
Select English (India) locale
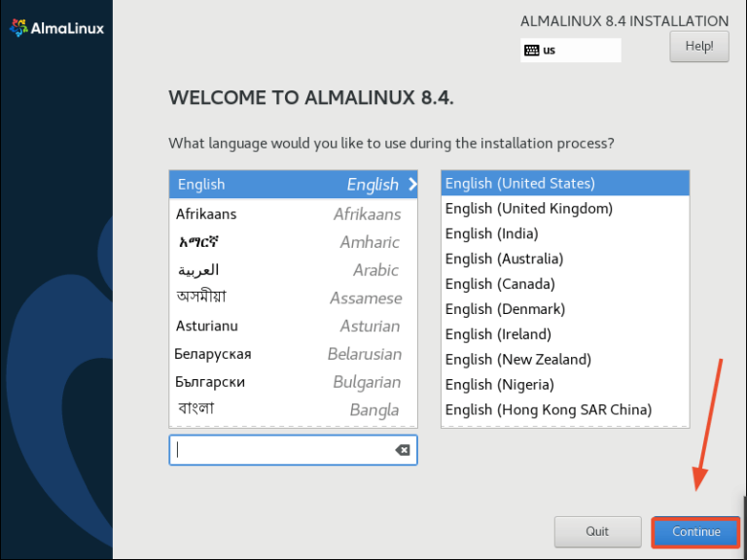pos(565,233)
